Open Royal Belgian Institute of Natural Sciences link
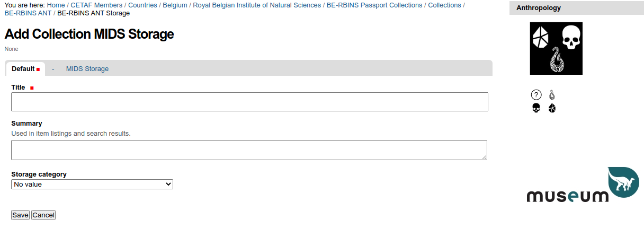This screenshot has width=644, height=228. [257, 5]
